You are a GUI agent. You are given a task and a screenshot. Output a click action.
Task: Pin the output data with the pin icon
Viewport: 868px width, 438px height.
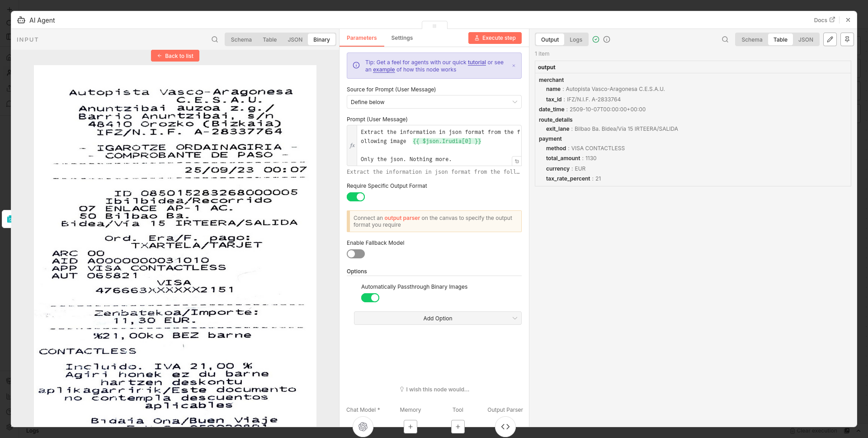(x=847, y=39)
